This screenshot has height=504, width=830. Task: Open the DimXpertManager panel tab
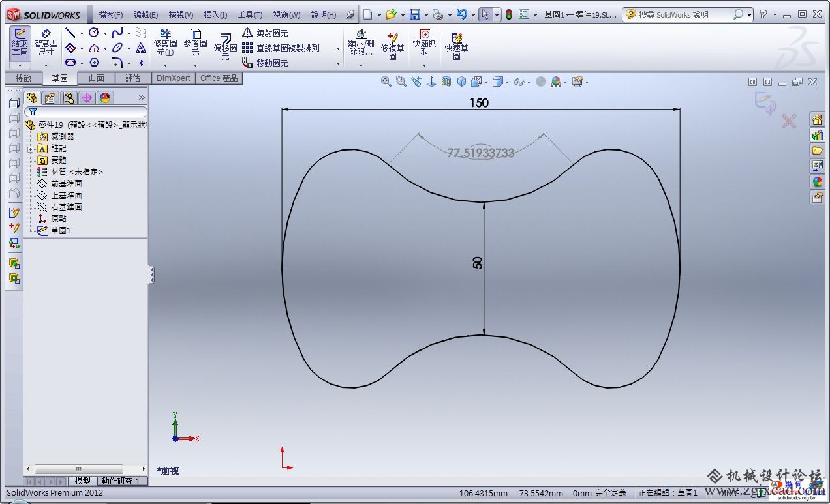(87, 98)
